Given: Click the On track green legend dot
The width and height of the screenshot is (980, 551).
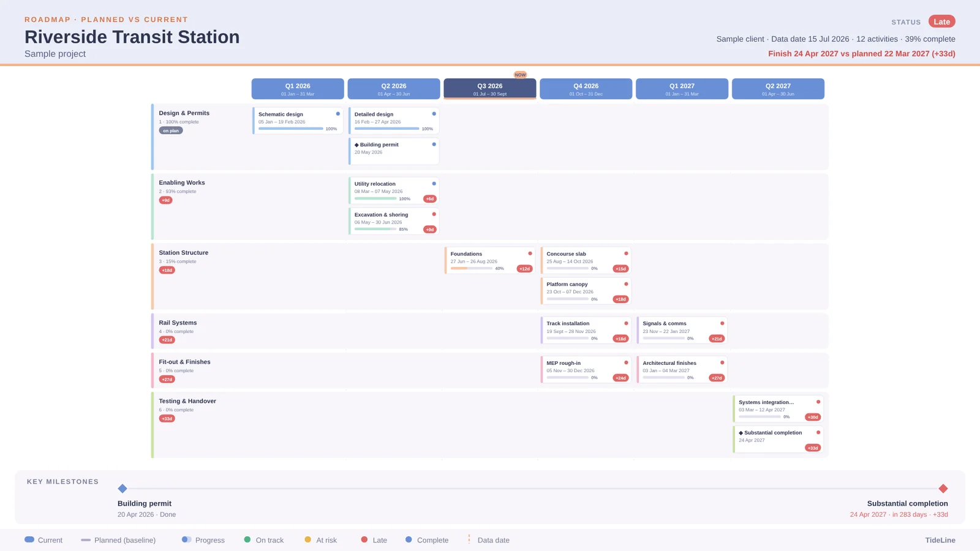Looking at the screenshot, I should (247, 539).
